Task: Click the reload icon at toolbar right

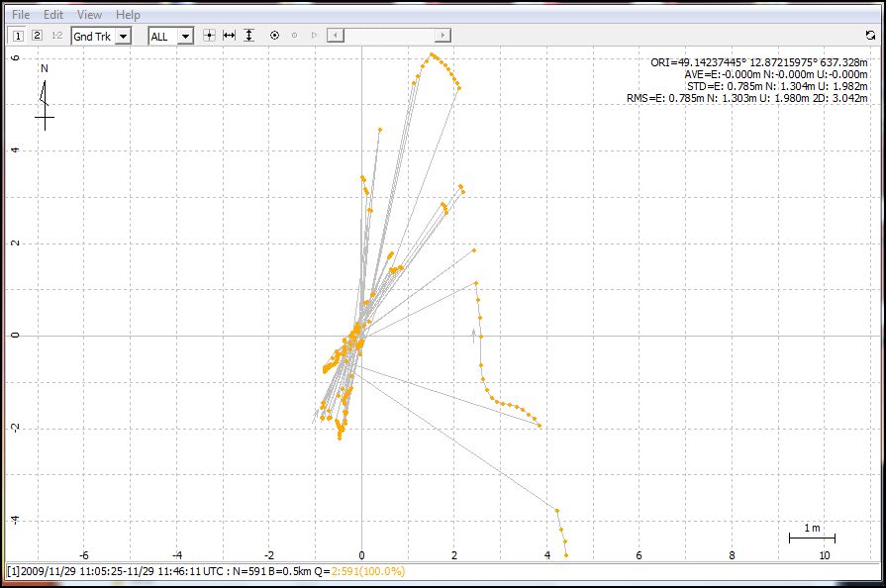Action: tap(869, 36)
